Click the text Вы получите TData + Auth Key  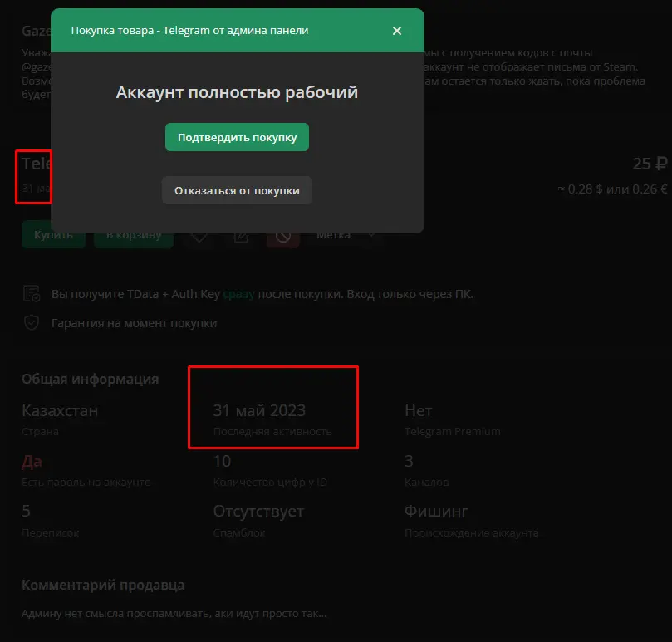point(136,294)
